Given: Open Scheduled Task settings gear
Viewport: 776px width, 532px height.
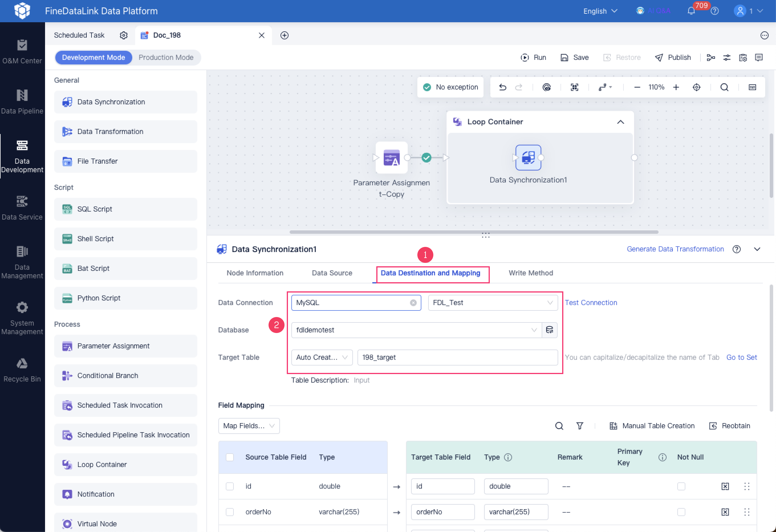Looking at the screenshot, I should pos(123,35).
